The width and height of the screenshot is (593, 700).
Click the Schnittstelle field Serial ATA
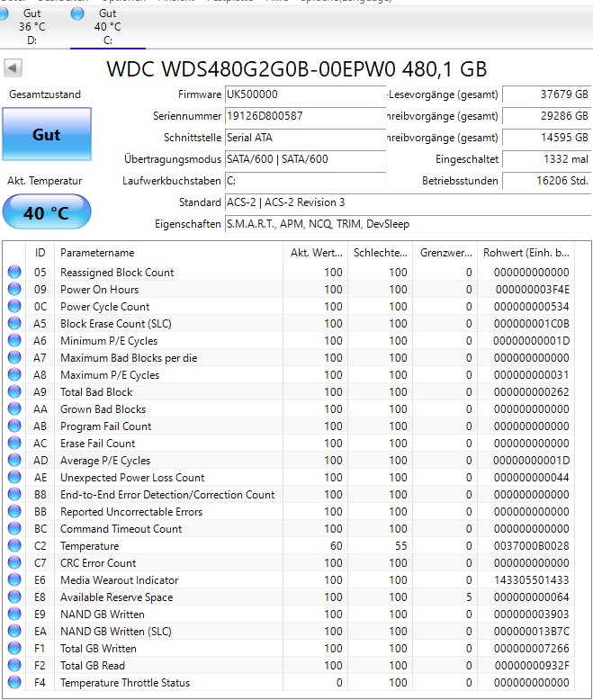(305, 138)
